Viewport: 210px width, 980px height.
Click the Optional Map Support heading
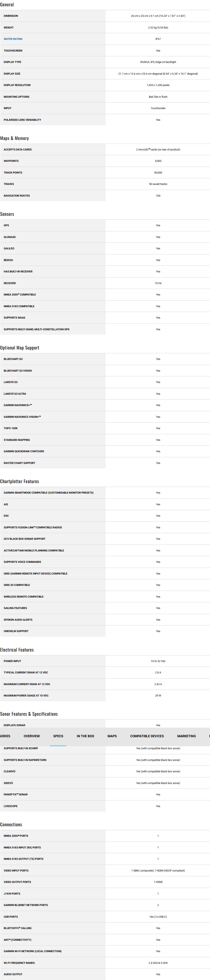(19, 347)
